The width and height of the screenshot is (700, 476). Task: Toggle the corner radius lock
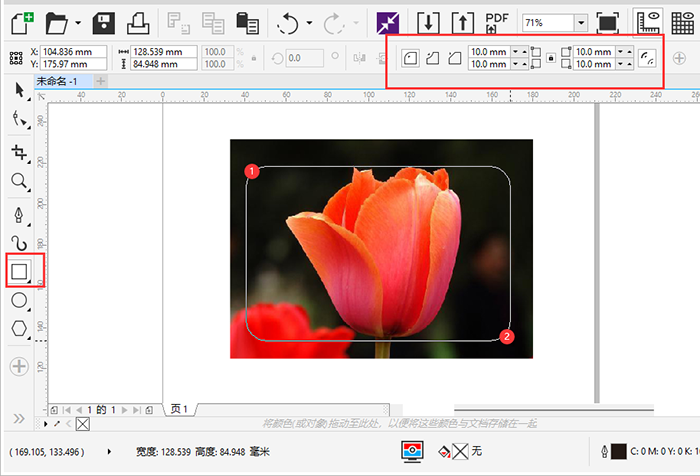pos(549,58)
